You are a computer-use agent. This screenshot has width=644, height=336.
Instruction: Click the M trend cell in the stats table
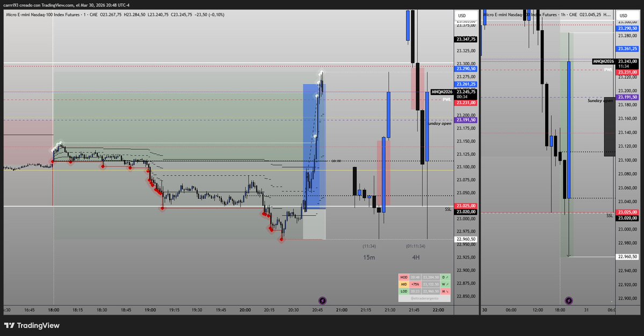click(445, 291)
